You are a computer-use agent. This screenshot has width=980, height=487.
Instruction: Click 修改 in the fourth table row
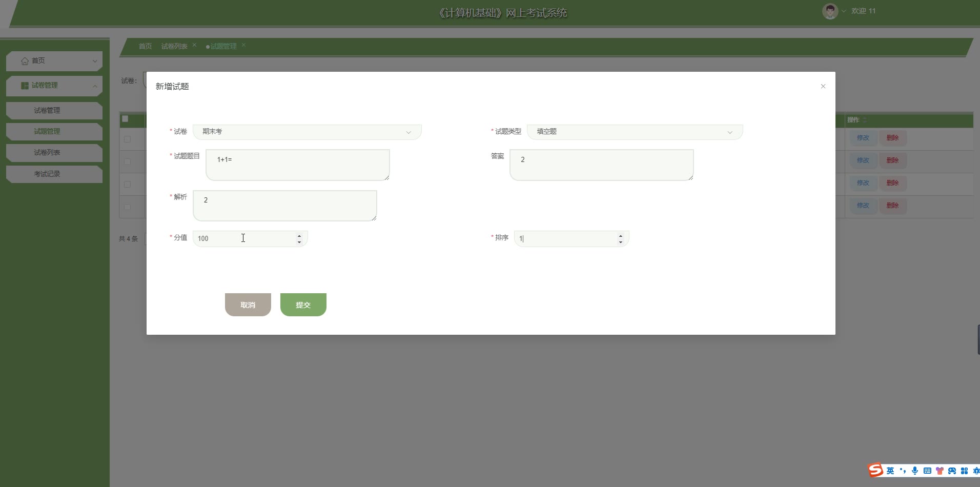click(863, 206)
